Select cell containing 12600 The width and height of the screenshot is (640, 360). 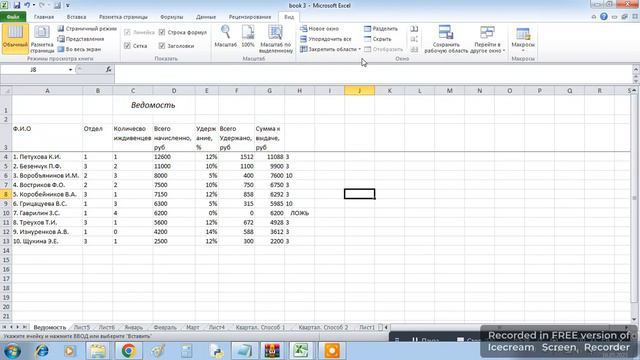(x=173, y=157)
